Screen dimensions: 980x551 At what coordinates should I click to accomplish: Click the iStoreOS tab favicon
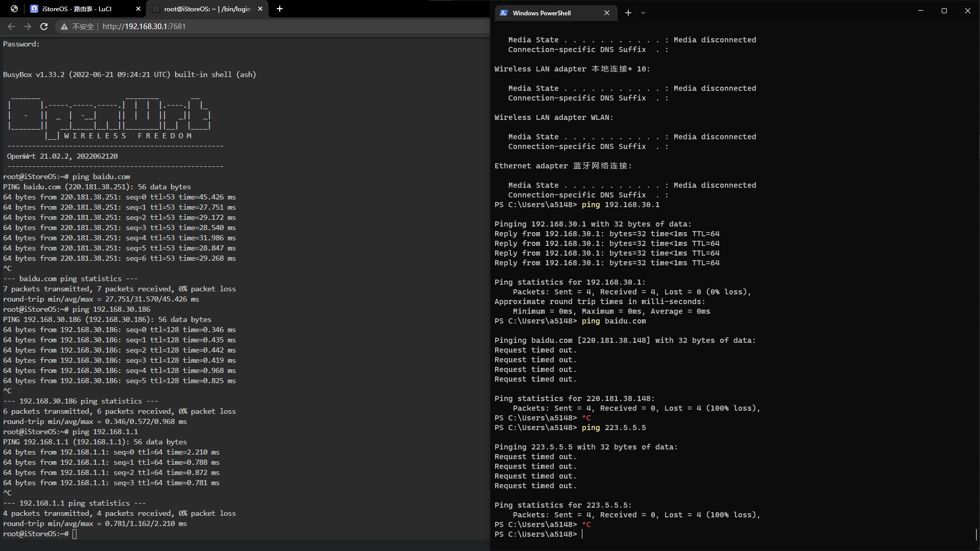tap(34, 9)
